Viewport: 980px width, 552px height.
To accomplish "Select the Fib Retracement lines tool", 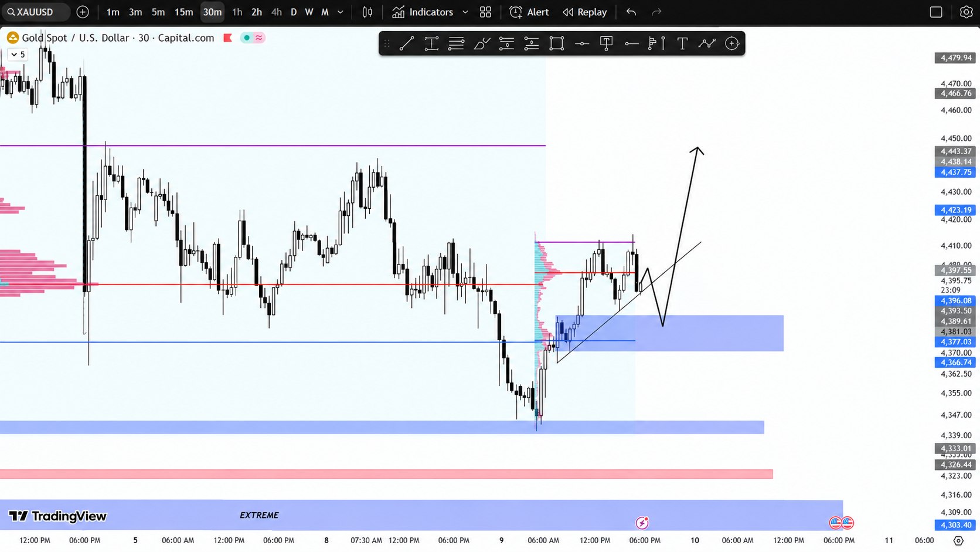I will click(457, 43).
